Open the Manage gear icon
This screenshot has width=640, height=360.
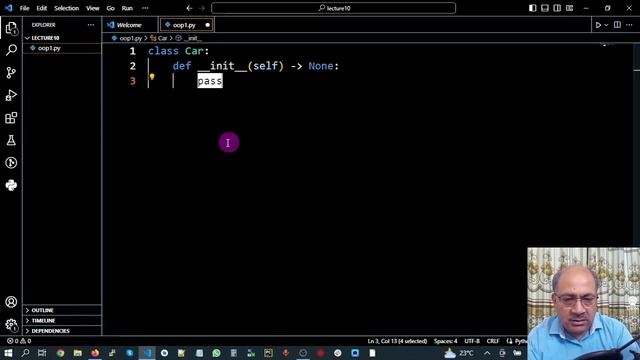coord(11,325)
